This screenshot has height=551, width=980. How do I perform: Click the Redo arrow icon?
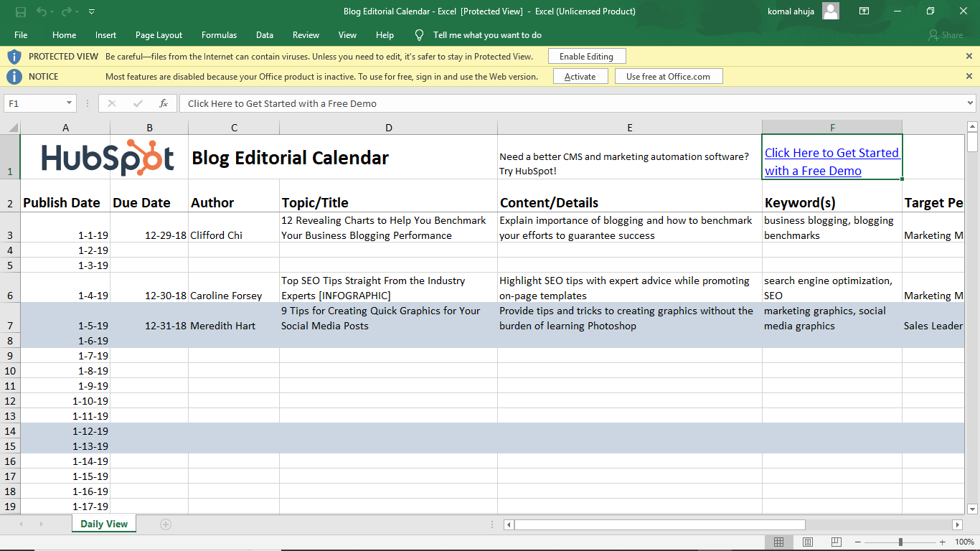tap(67, 11)
